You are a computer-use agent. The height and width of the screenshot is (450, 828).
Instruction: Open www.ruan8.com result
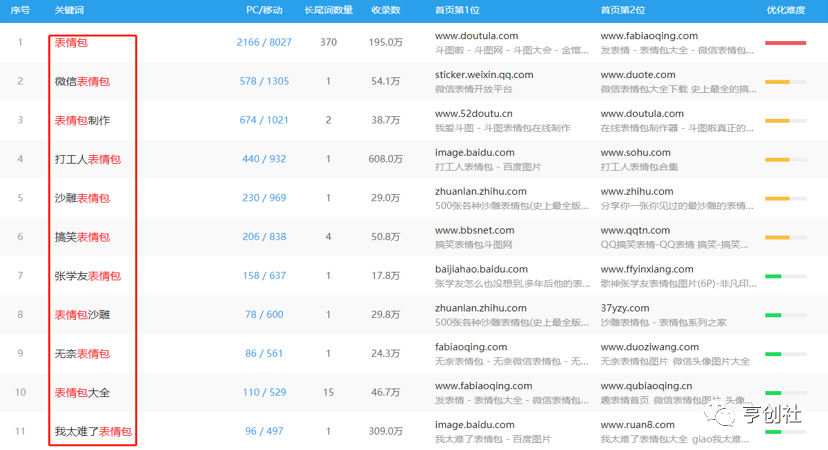click(x=637, y=425)
